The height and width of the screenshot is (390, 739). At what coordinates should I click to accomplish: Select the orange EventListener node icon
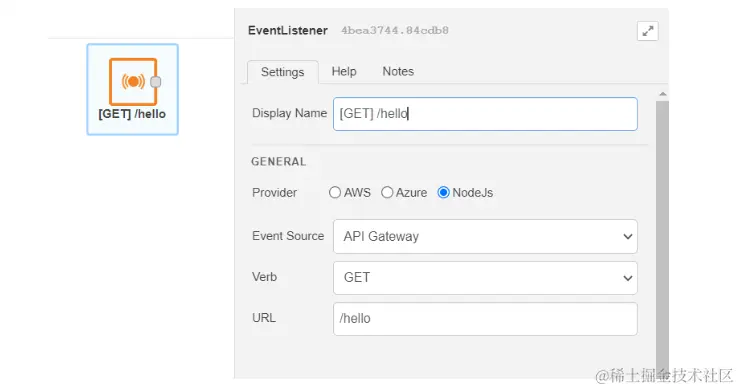[133, 82]
